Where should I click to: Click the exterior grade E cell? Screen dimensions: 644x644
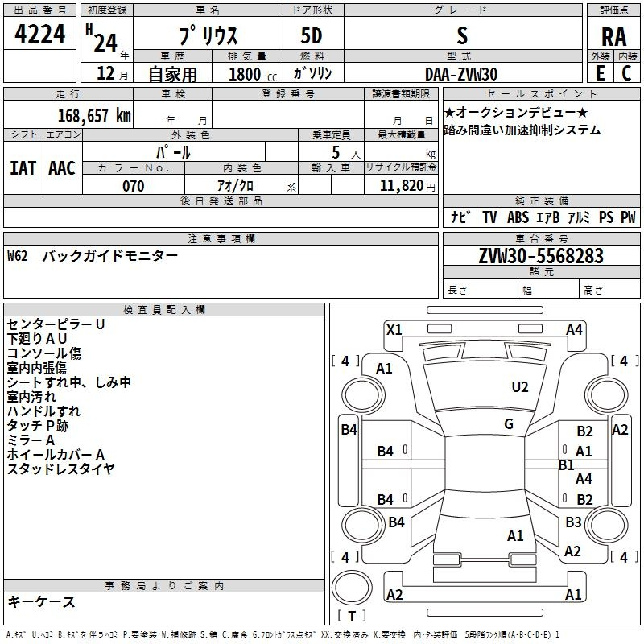(x=600, y=73)
